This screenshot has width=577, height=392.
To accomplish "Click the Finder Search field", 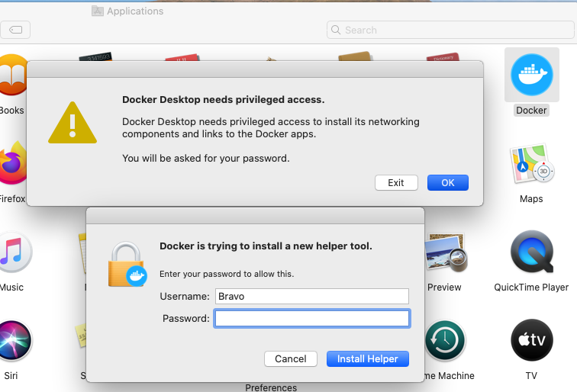I will coord(450,30).
